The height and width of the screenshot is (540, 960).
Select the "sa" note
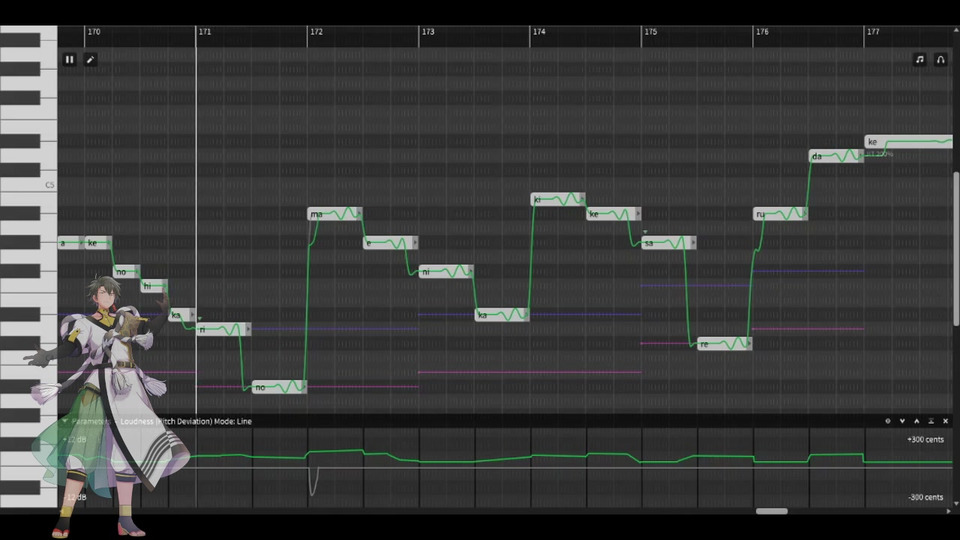(x=669, y=243)
